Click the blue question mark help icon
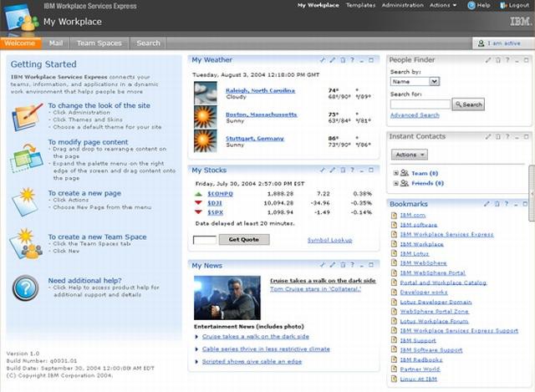 point(25,285)
